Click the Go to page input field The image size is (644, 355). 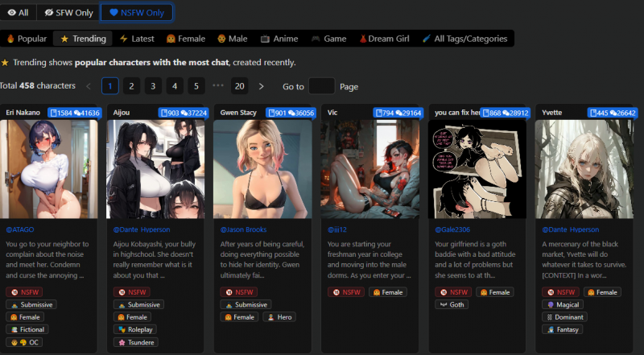321,86
